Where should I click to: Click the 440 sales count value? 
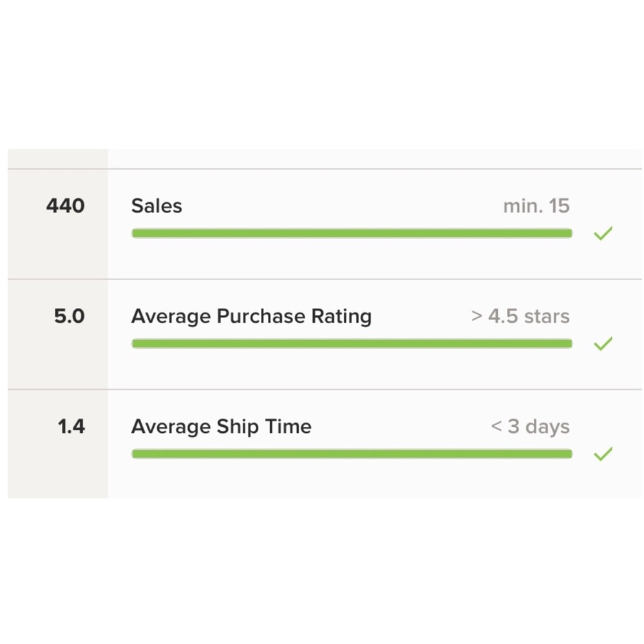[65, 205]
